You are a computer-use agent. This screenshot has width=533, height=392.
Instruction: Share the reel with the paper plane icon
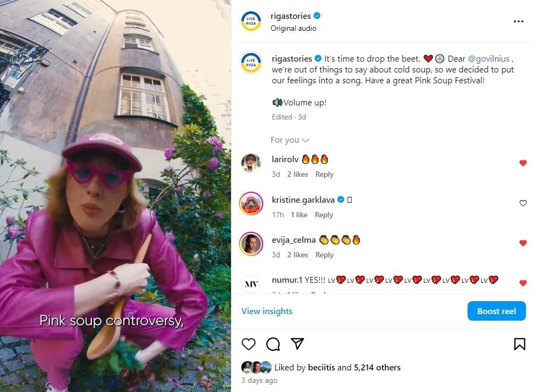point(298,344)
